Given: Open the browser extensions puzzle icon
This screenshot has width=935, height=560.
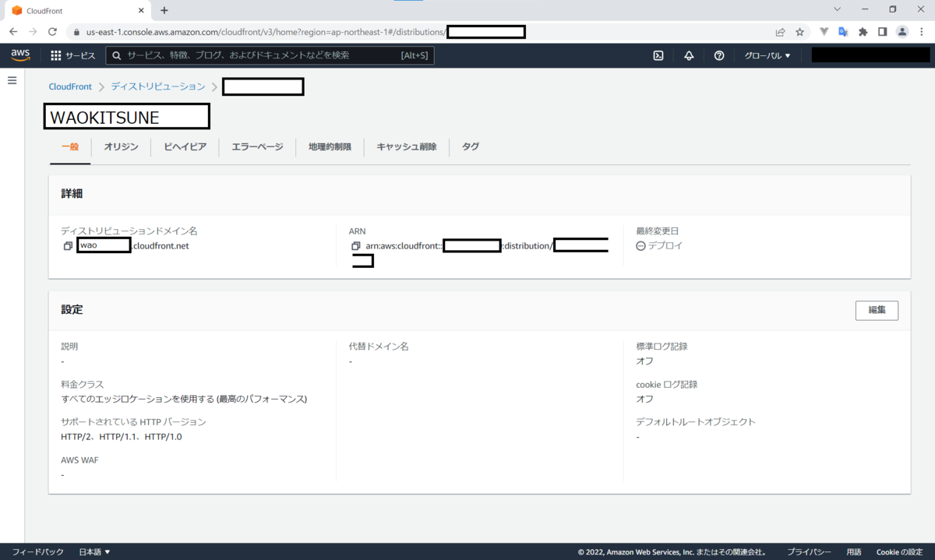Looking at the screenshot, I should 863,32.
